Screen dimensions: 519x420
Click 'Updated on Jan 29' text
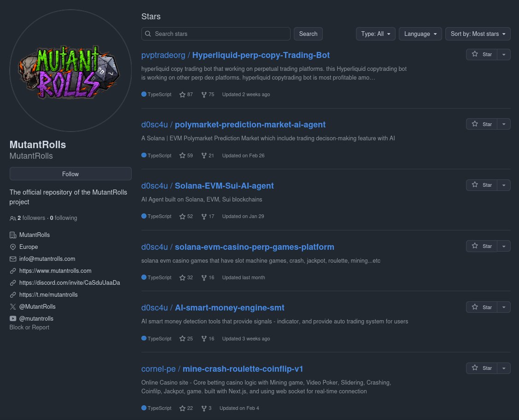pos(243,216)
